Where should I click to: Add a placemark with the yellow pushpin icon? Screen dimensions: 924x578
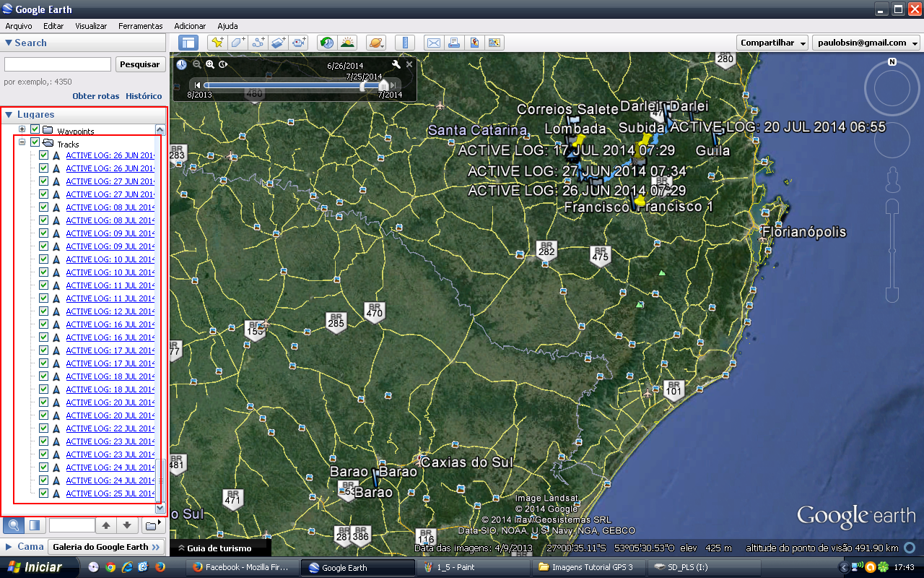point(217,43)
